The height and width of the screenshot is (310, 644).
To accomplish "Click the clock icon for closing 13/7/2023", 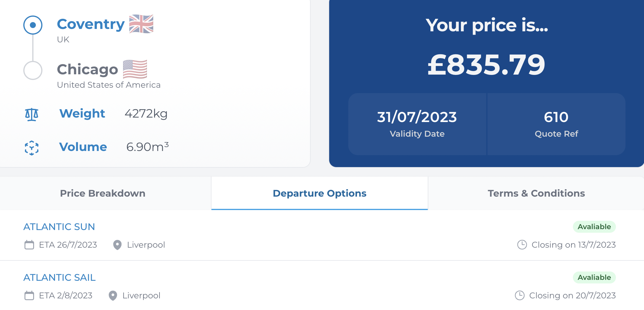I will tap(522, 245).
